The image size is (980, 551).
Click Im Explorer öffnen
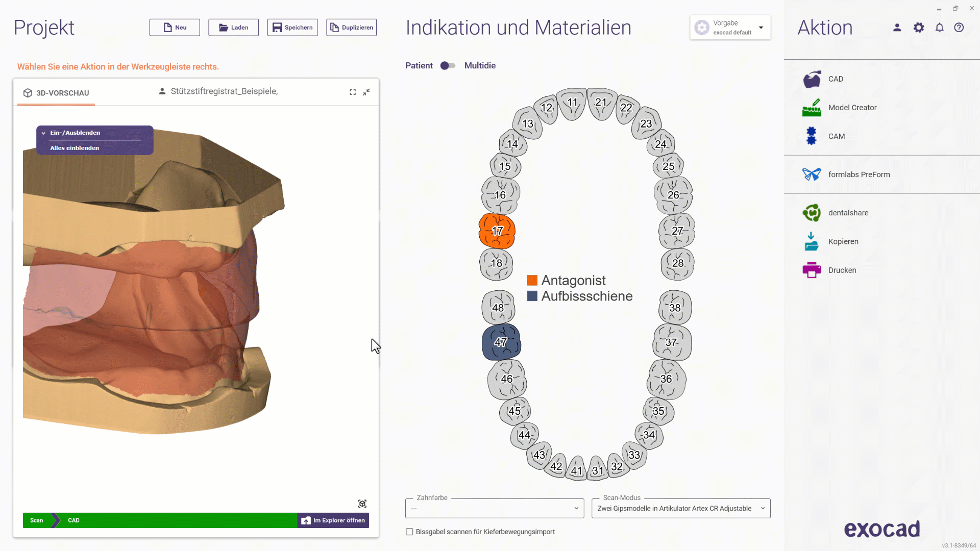[333, 520]
